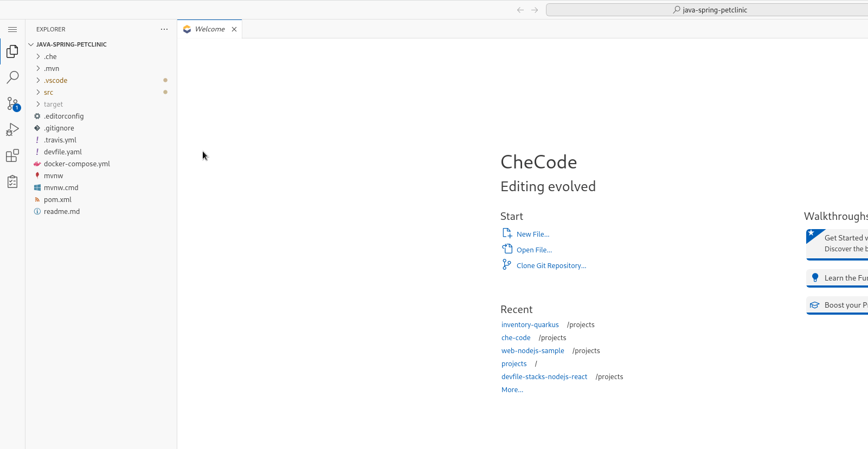The height and width of the screenshot is (449, 868).
Task: Click the star badge on Get Started card
Action: click(x=811, y=233)
